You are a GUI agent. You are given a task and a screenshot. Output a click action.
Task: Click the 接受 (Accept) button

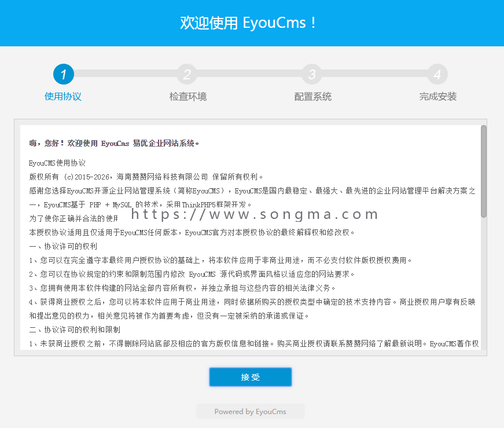[x=251, y=377]
